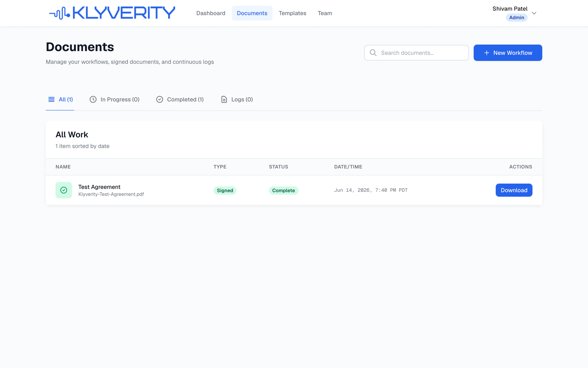Click the Jun 14, 2026 timestamp

[x=371, y=190]
